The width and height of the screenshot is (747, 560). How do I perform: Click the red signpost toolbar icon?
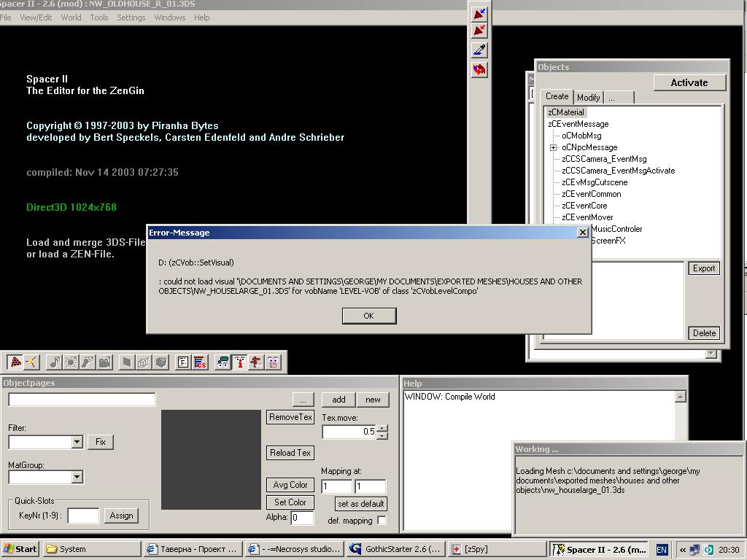256,362
